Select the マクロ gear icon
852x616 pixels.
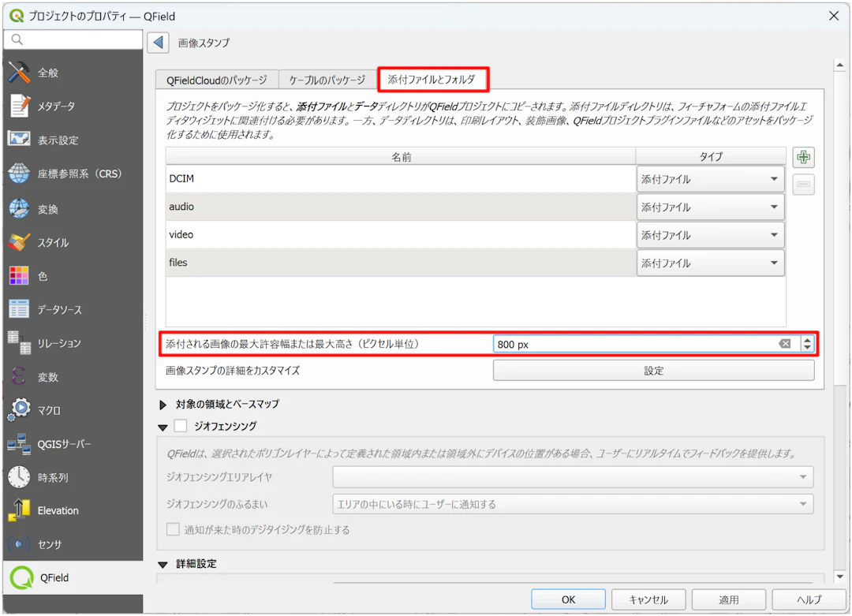(19, 409)
